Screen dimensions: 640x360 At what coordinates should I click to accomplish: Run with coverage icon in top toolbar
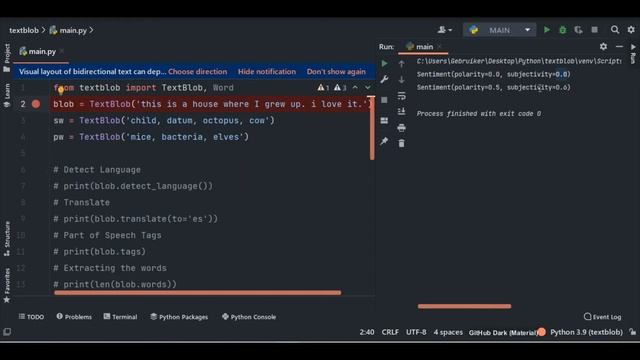pos(578,30)
